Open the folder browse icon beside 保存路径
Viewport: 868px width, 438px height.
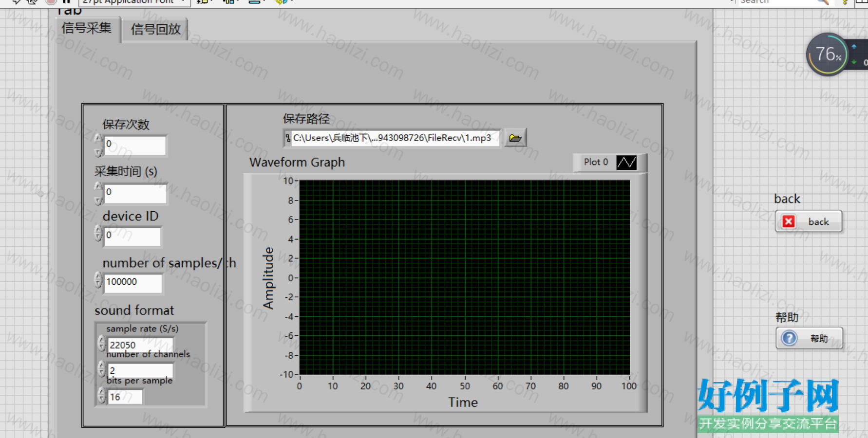[x=515, y=138]
